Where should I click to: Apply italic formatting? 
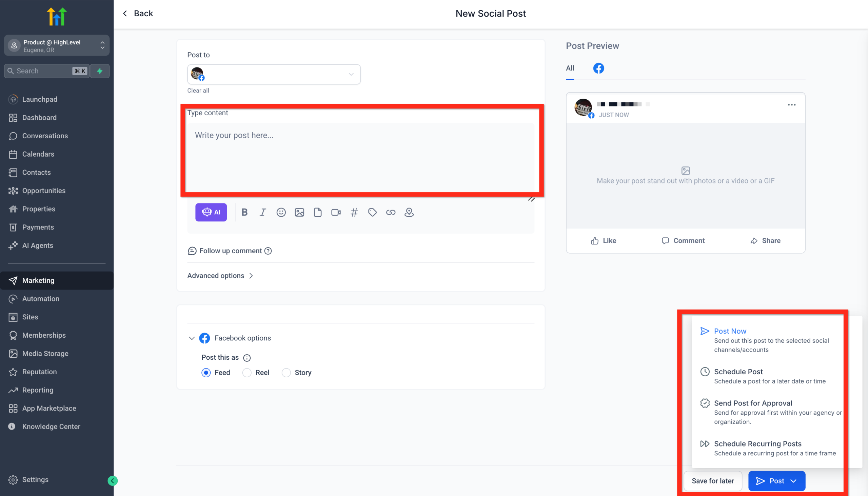[263, 212]
